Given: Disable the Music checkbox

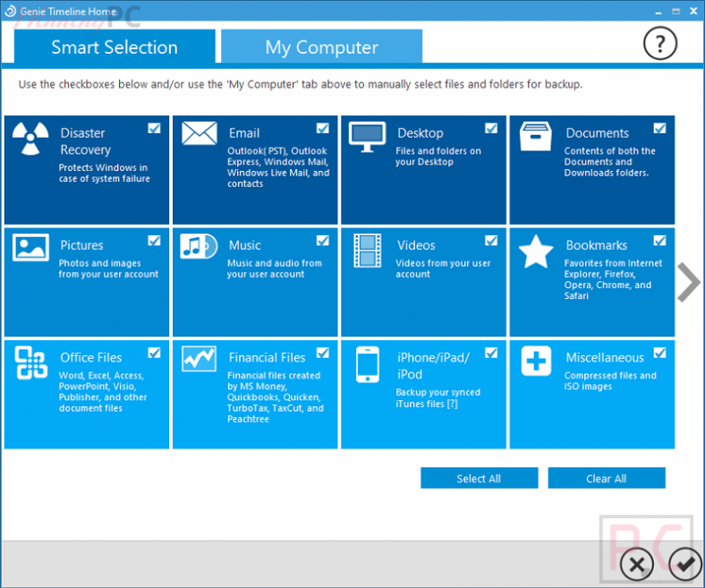Looking at the screenshot, I should click(x=322, y=241).
